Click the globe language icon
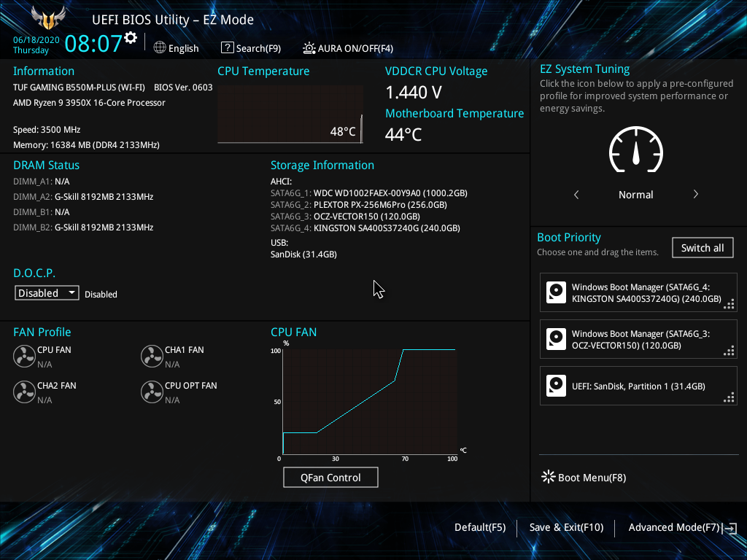The width and height of the screenshot is (747, 560). click(x=160, y=47)
